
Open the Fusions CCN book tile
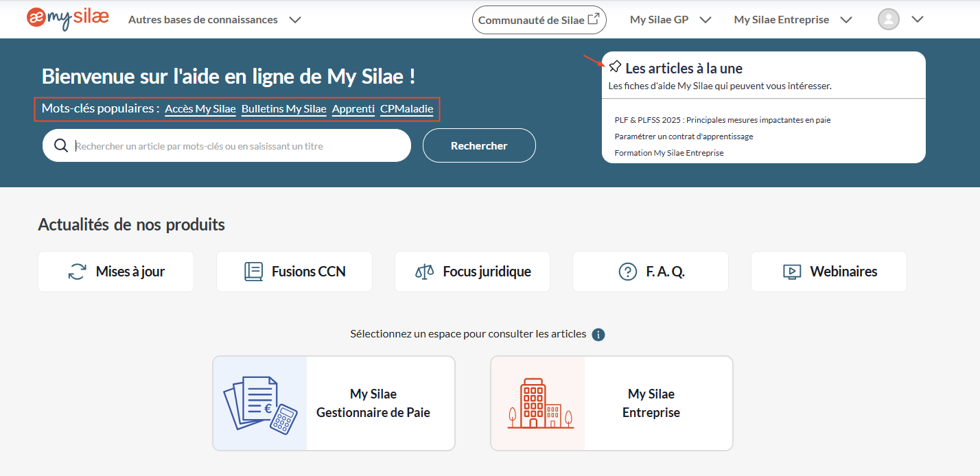(294, 272)
